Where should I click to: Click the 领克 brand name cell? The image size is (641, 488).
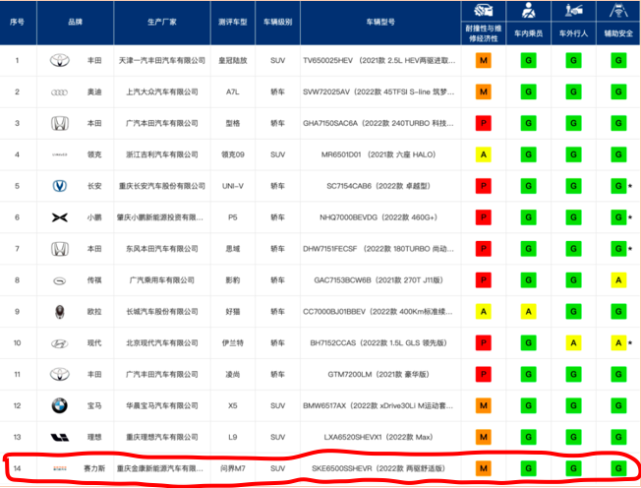coord(94,155)
